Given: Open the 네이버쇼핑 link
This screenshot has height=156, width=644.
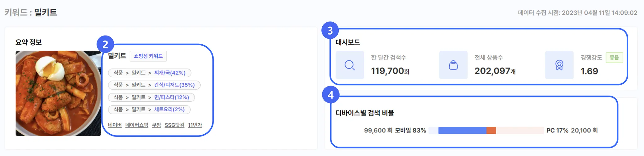Looking at the screenshot, I should pos(137,125).
